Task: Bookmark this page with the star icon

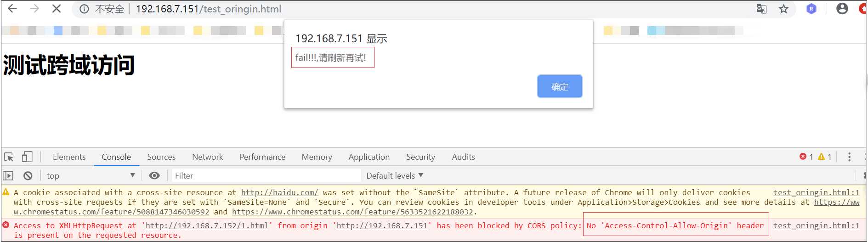Action: point(783,9)
